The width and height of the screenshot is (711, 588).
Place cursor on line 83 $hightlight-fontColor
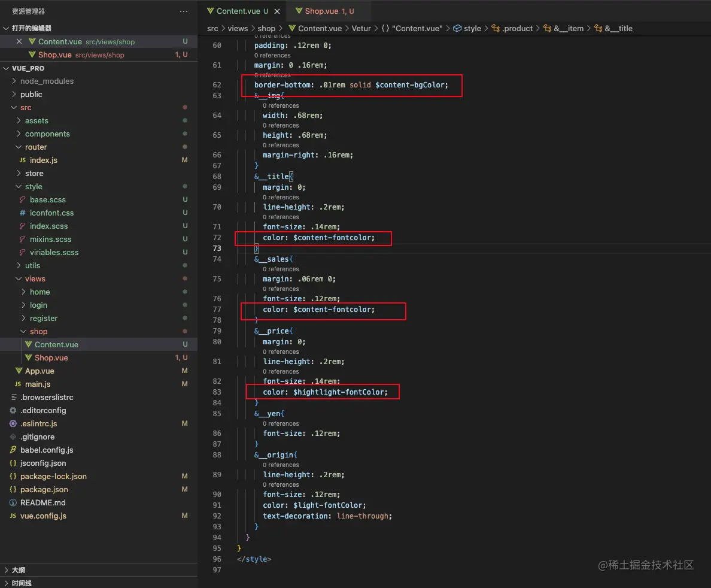(x=340, y=392)
